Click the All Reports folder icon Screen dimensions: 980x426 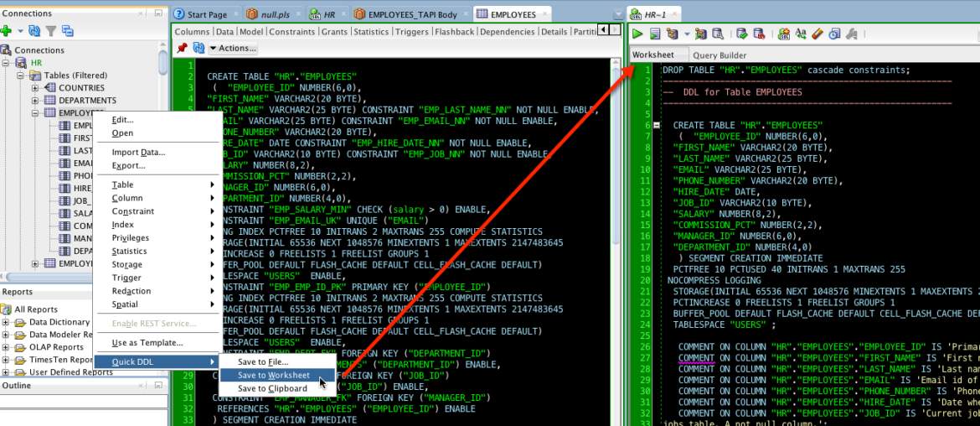(x=6, y=309)
